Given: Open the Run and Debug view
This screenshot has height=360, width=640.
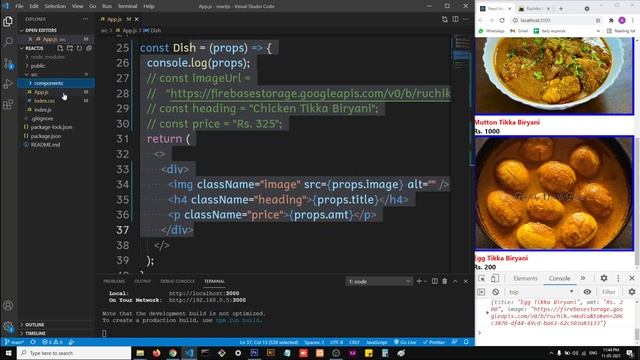Looking at the screenshot, I should point(8,84).
